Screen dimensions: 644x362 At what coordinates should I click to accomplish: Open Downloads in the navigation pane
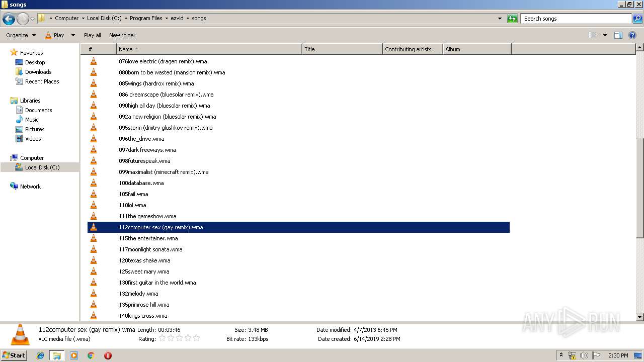coord(38,72)
